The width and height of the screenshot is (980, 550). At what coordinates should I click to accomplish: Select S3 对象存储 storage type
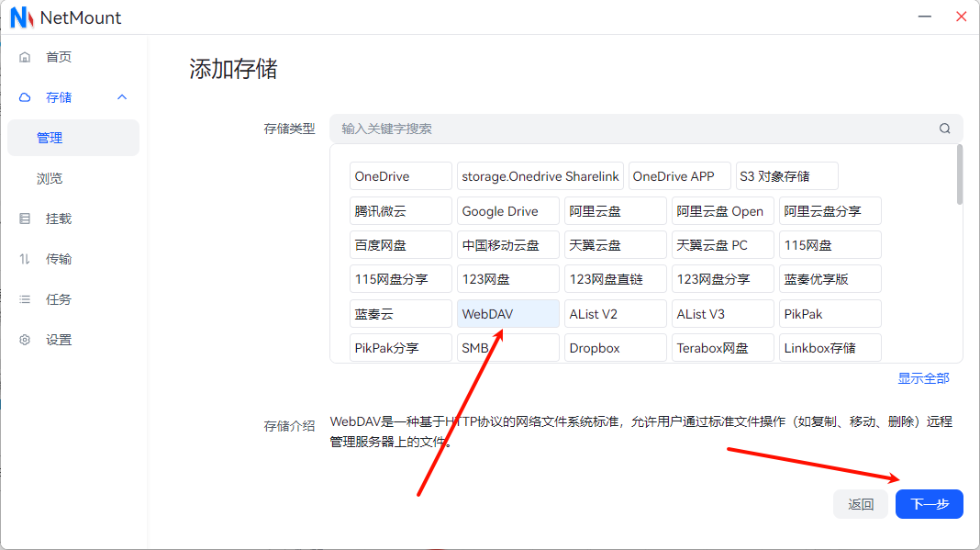coord(787,175)
